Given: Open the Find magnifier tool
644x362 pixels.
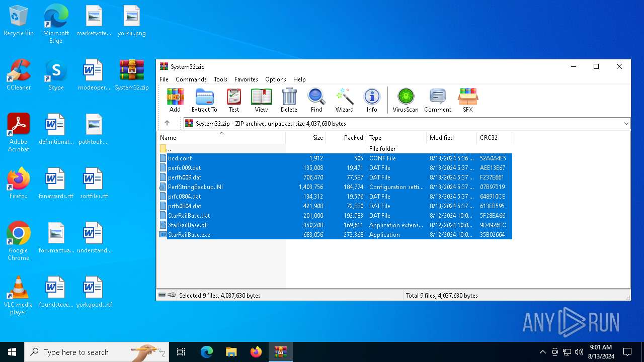Looking at the screenshot, I should 316,100.
